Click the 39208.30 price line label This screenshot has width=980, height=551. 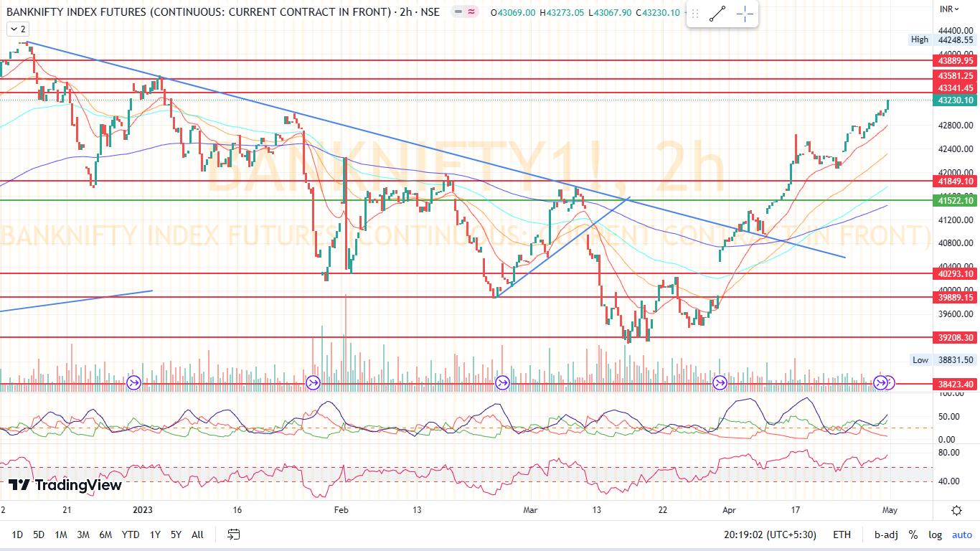953,337
